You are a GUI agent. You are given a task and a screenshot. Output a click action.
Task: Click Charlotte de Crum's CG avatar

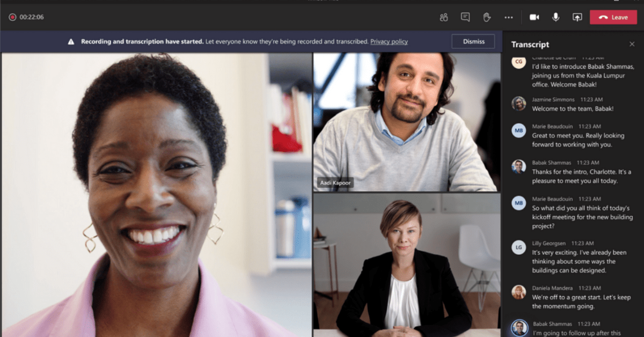tap(518, 63)
